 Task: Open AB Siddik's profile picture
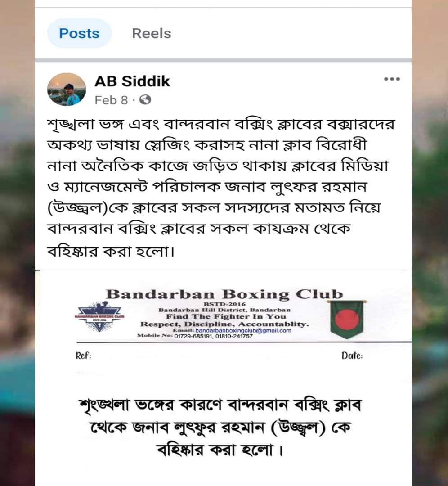click(x=67, y=89)
